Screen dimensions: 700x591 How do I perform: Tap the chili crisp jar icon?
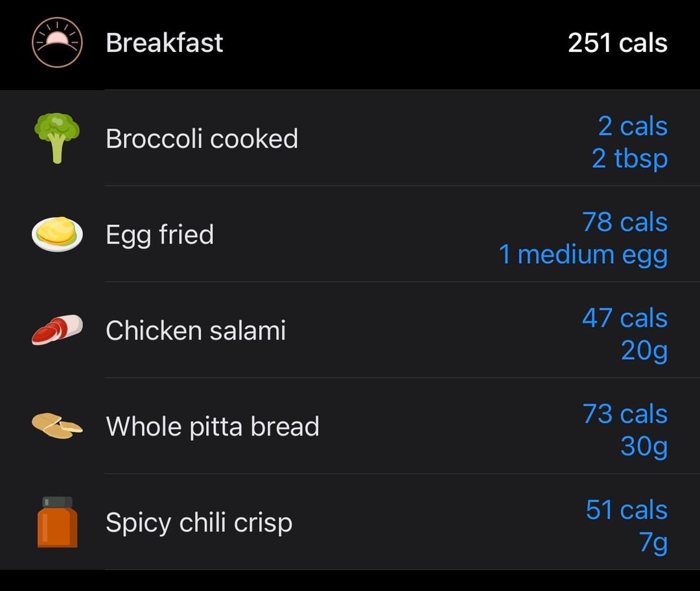57,522
